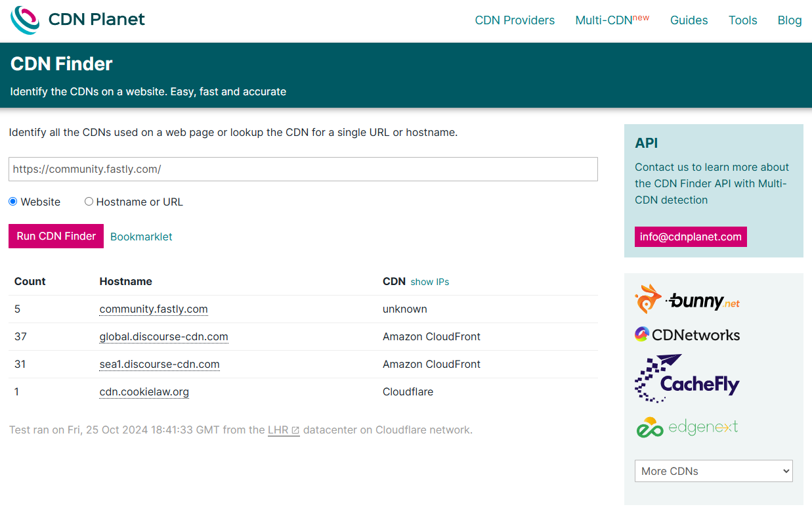Select the Hostname or URL radio button
Screen dimensions: 812x511
pos(89,202)
